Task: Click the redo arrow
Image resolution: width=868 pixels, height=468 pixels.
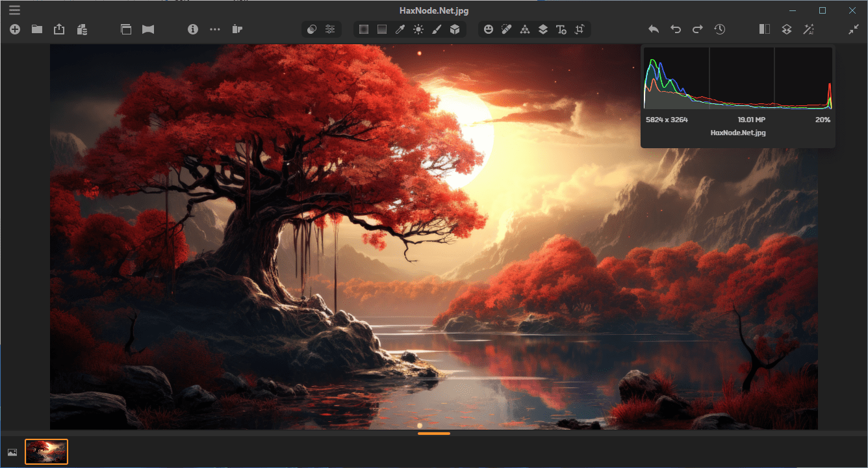Action: (697, 29)
